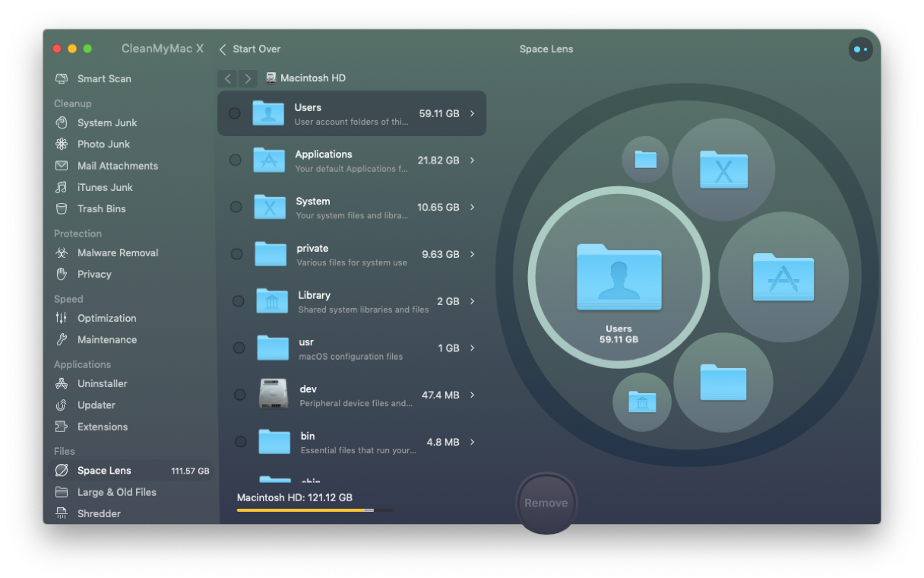
Task: Click the Extensions puzzle icon
Action: pos(62,427)
